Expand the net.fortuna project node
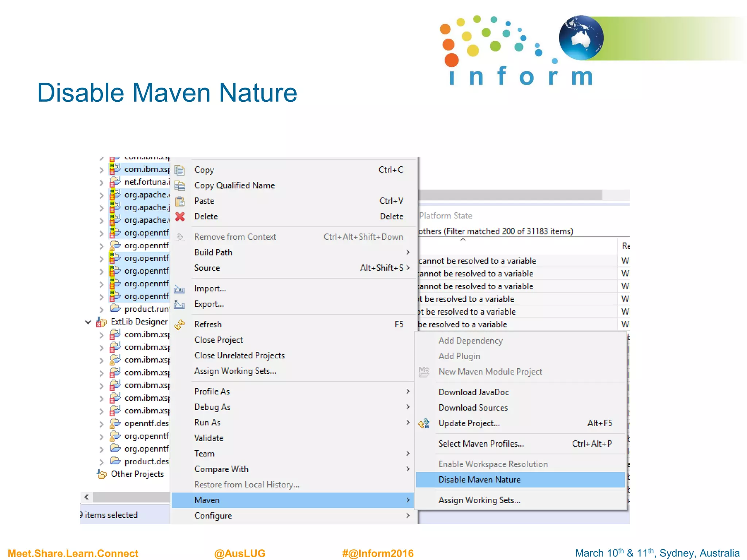This screenshot has height=560, width=747. click(101, 182)
